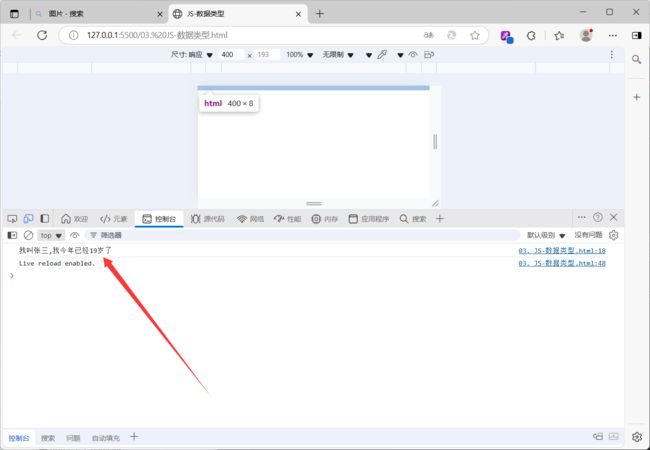Toggle the browser sidebar icon
Image resolution: width=650 pixels, height=450 pixels.
point(636,36)
